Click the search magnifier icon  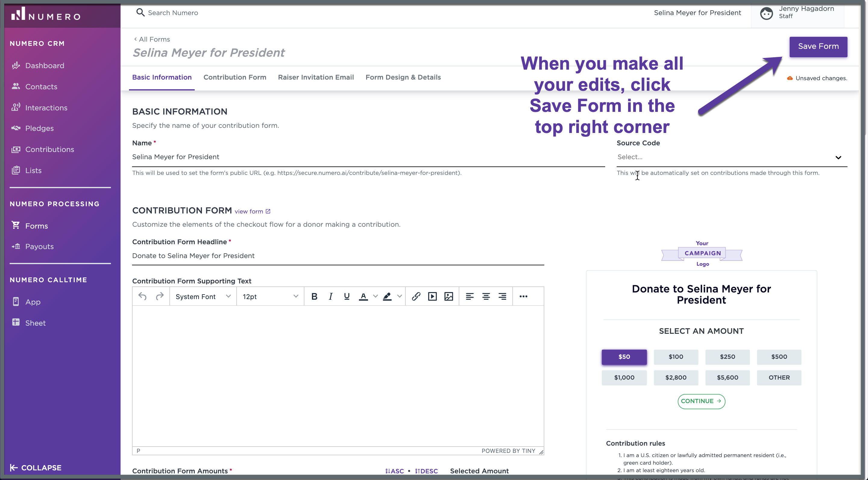pos(140,12)
